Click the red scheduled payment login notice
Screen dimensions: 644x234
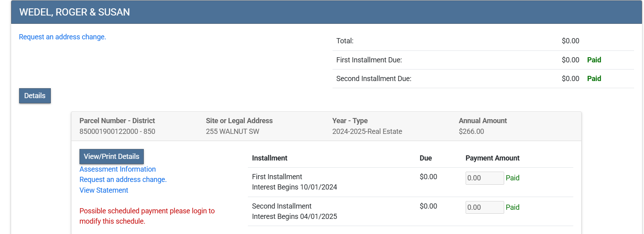147,216
